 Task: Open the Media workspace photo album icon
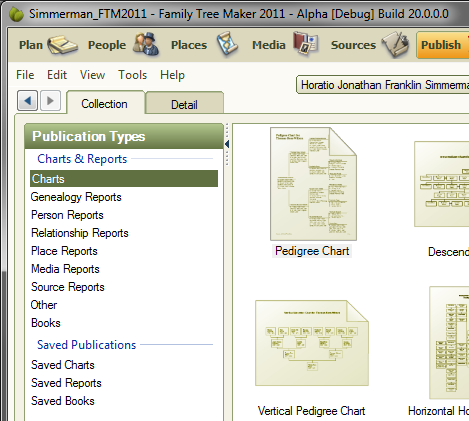point(305,43)
